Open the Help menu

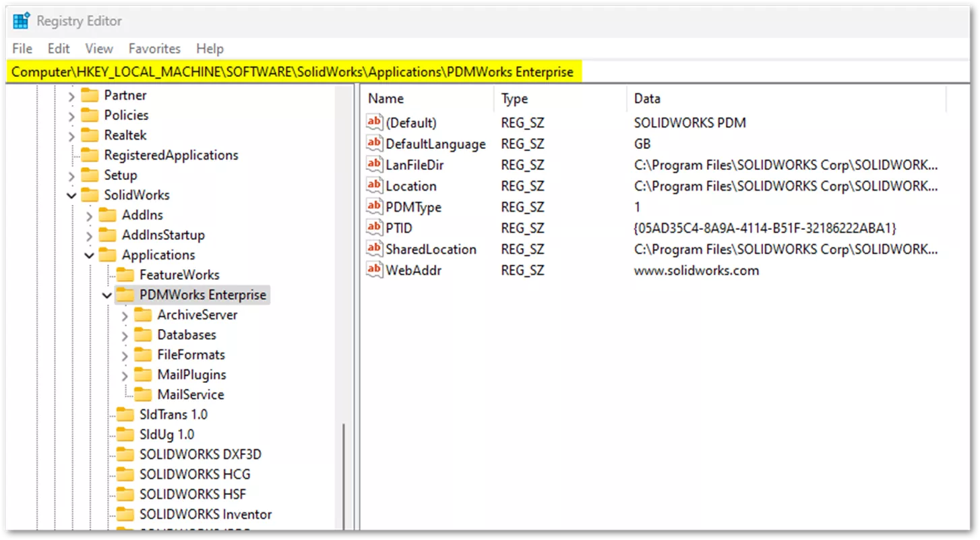pyautogui.click(x=210, y=49)
